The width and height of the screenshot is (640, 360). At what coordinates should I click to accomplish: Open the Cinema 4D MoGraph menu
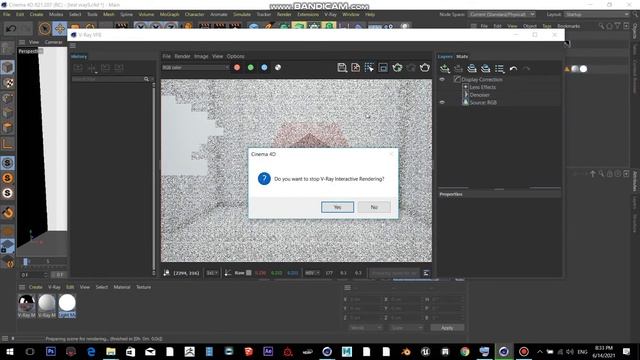[169, 14]
